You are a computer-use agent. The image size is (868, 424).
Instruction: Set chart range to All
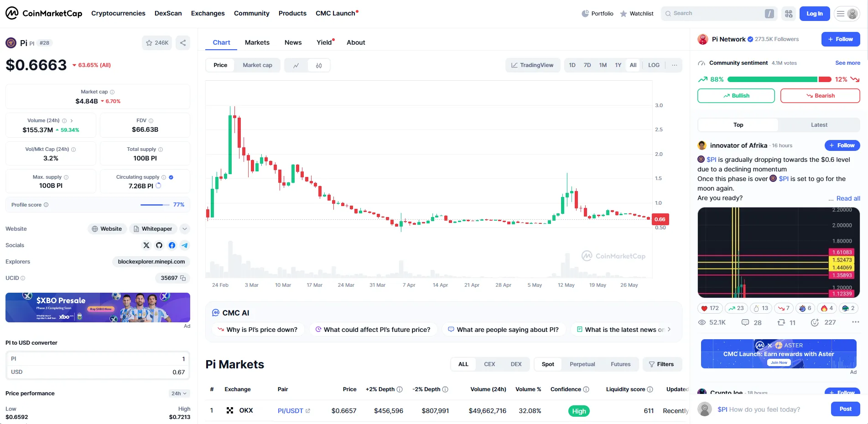[633, 65]
